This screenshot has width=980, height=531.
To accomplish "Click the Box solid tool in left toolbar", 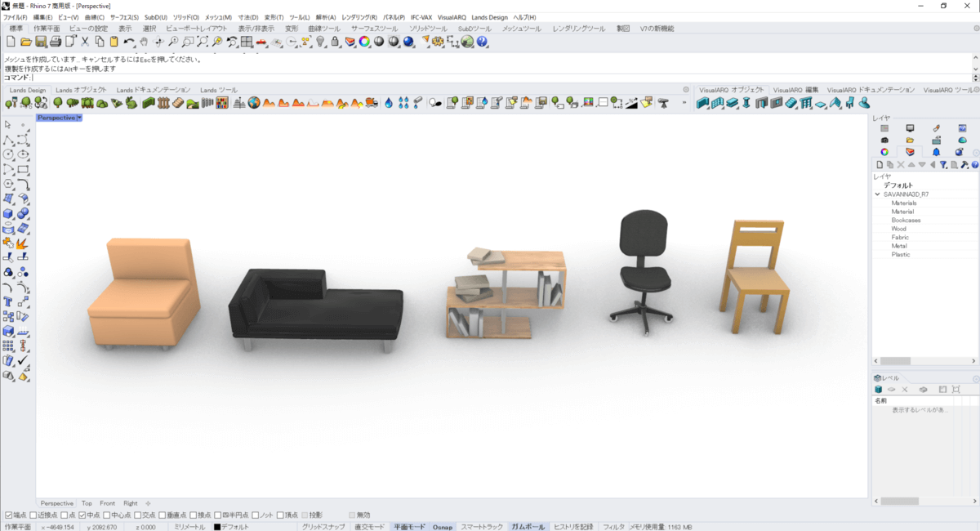I will click(x=8, y=213).
